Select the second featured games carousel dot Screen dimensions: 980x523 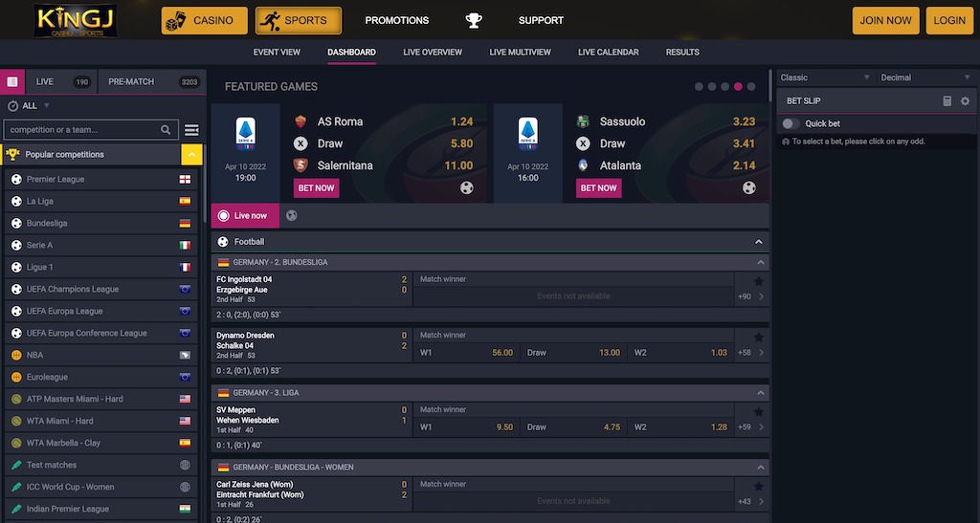pos(712,87)
